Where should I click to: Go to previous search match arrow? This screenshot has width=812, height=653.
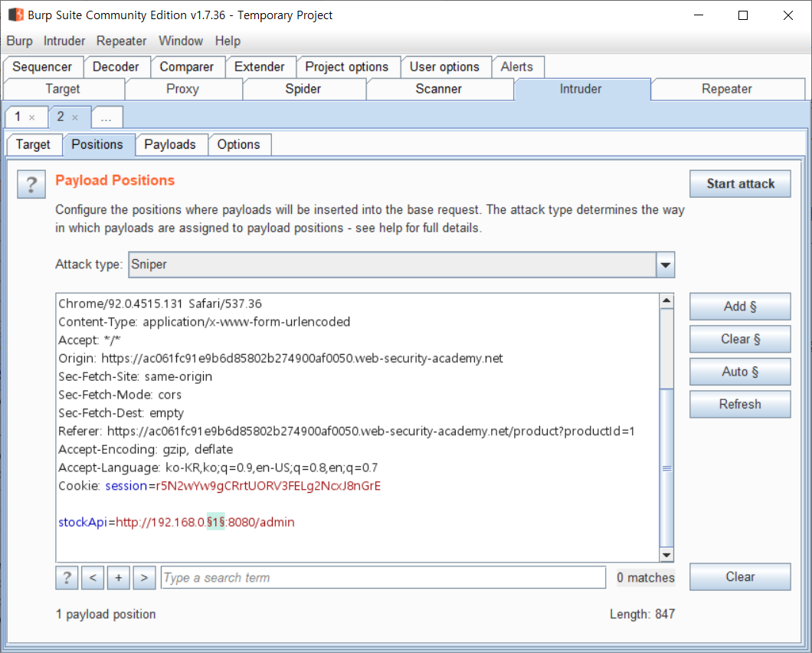93,577
